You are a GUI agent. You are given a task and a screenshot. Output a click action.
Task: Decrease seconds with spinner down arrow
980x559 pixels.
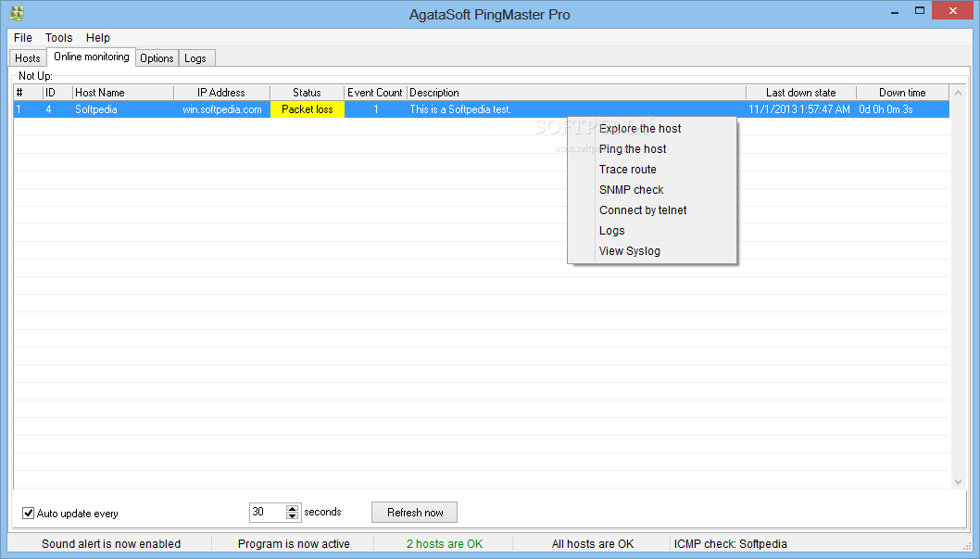tap(293, 516)
